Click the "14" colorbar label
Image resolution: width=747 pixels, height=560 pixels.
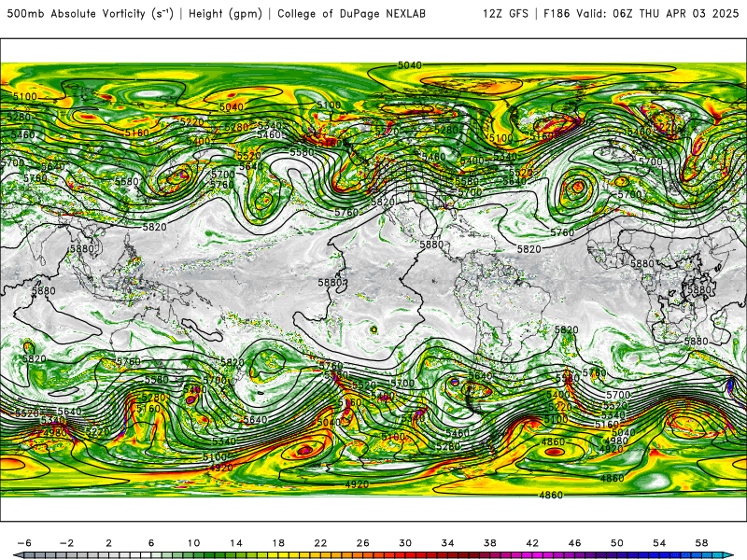(236, 543)
